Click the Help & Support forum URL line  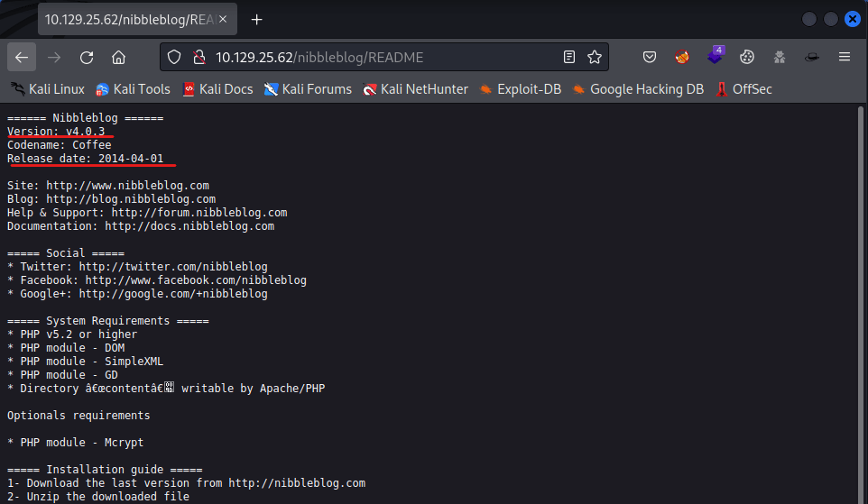tap(147, 213)
